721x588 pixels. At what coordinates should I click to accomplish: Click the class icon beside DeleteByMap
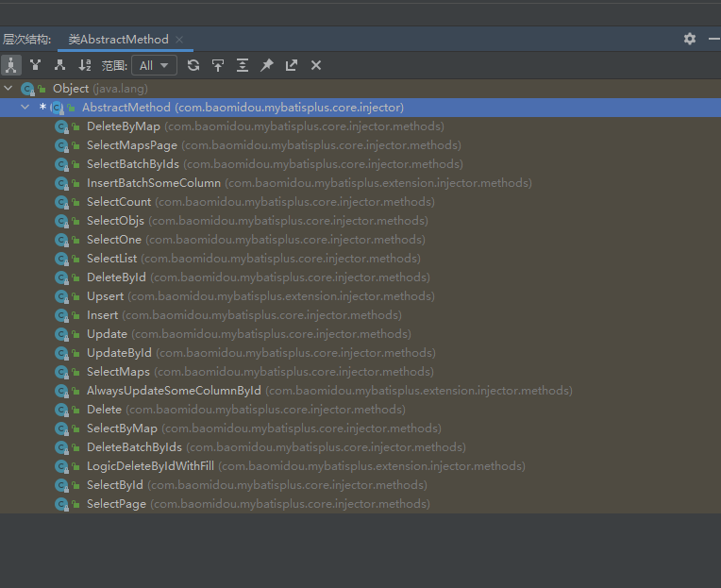[x=61, y=126]
